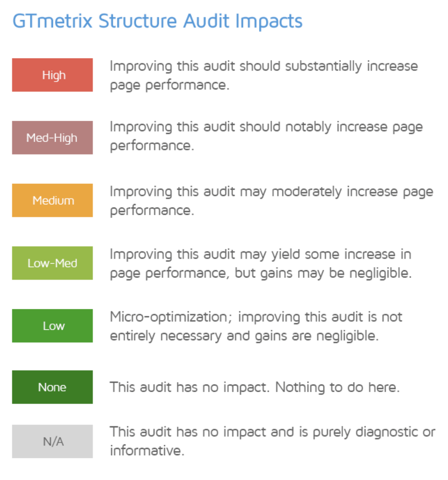Click 'This audit has no impact. Nothing to do here.'
Viewport: 448px width, 480px height.
[x=255, y=387]
